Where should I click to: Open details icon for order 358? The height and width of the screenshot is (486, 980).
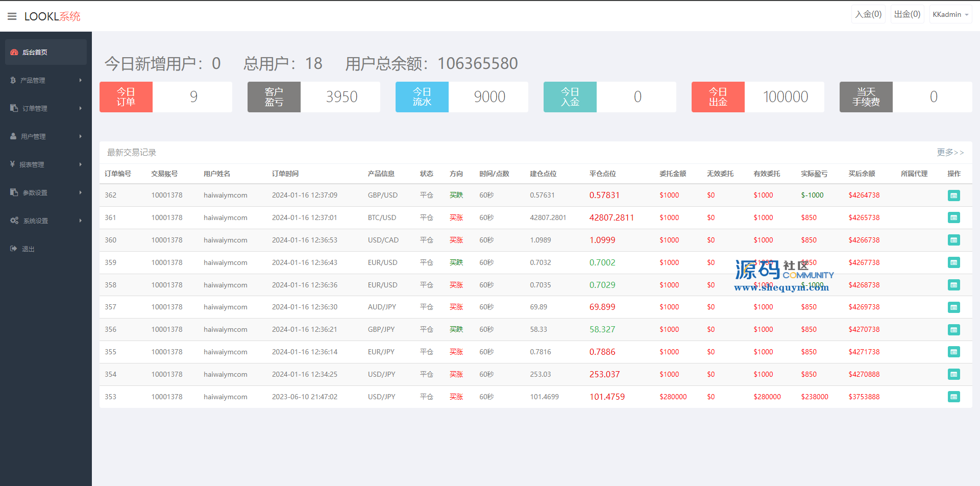click(953, 285)
